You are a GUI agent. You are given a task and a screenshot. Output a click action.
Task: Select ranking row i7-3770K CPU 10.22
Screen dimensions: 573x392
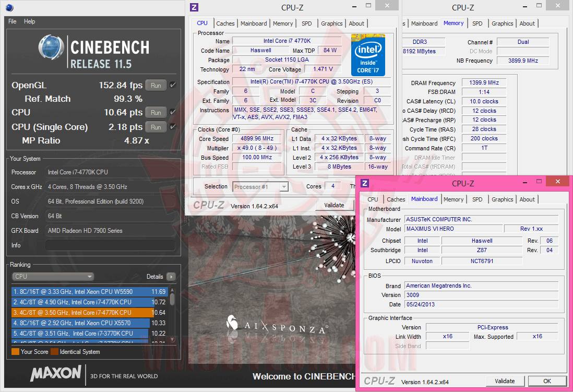[90, 333]
